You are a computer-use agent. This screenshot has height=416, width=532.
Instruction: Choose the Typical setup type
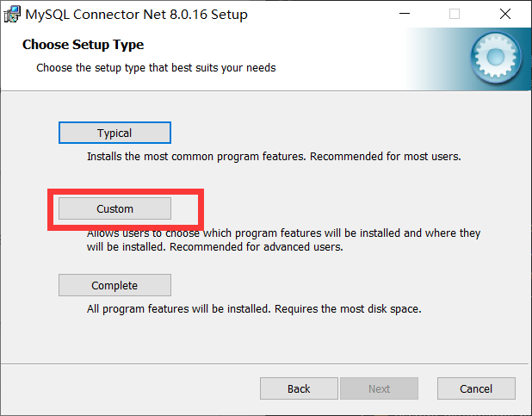pos(114,133)
